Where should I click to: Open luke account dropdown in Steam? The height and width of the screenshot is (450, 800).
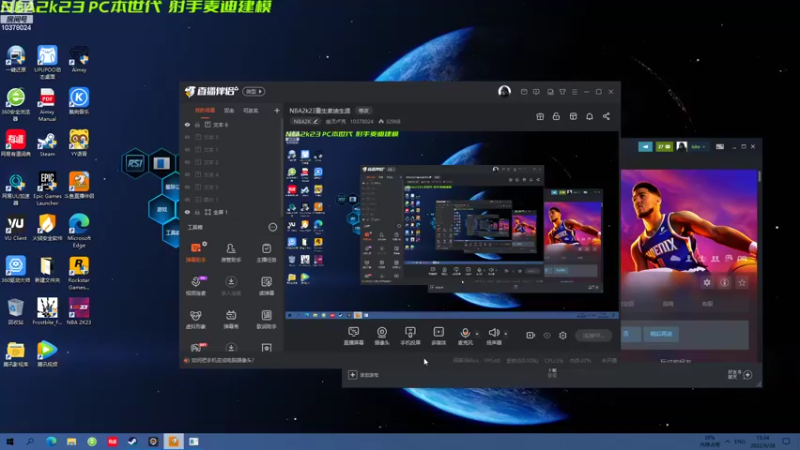698,146
